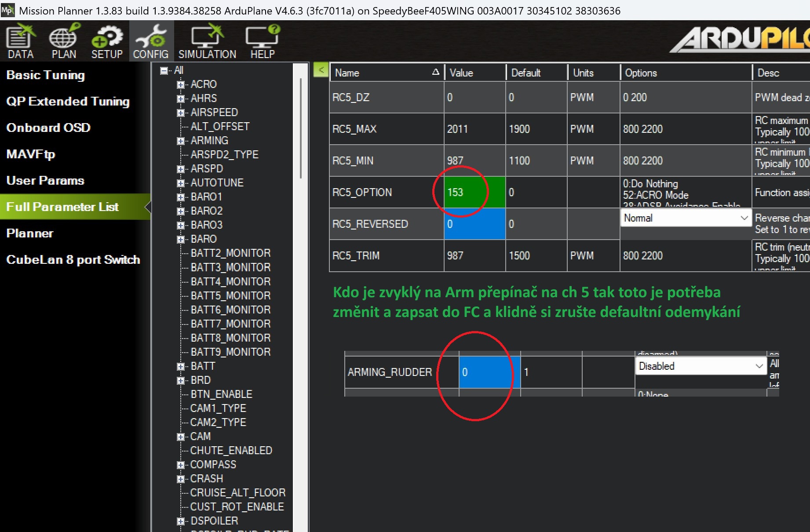Click the Mission Planner title bar icon
Screen dimensions: 810x532
tap(7, 10)
